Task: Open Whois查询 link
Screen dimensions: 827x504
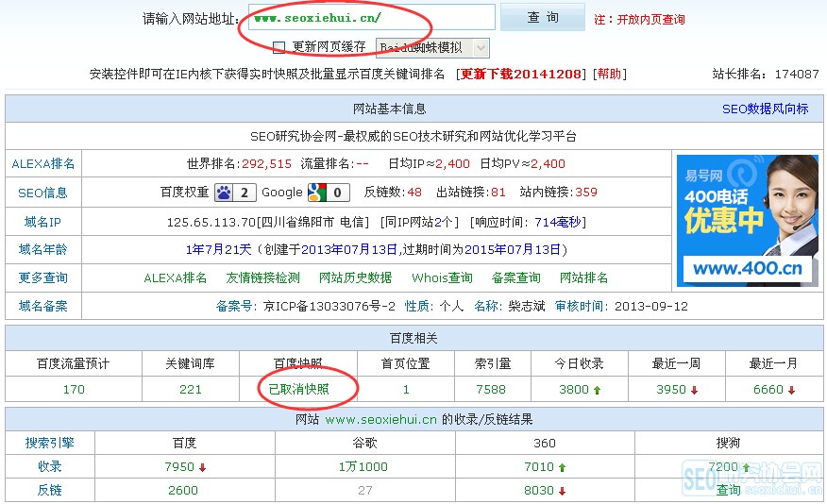Action: 442,277
